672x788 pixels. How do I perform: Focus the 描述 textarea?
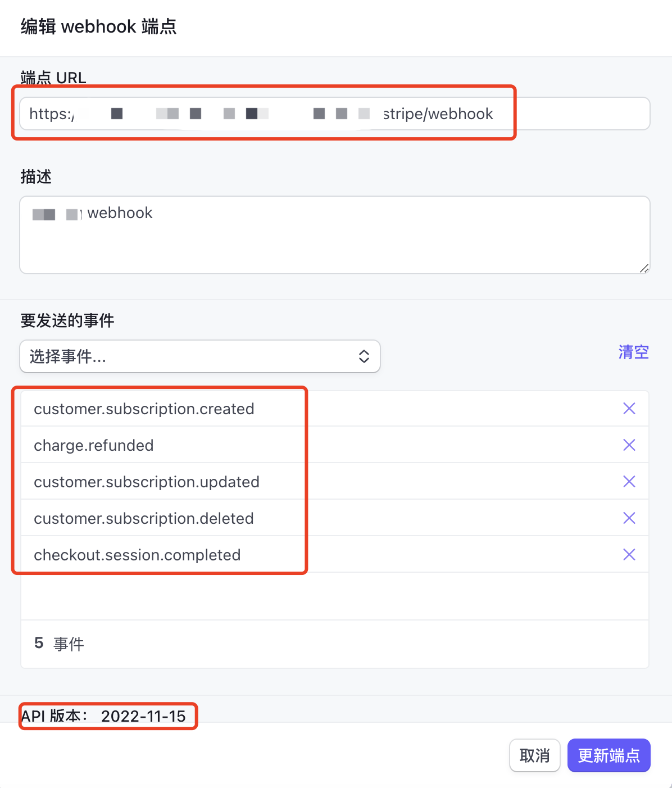[335, 235]
